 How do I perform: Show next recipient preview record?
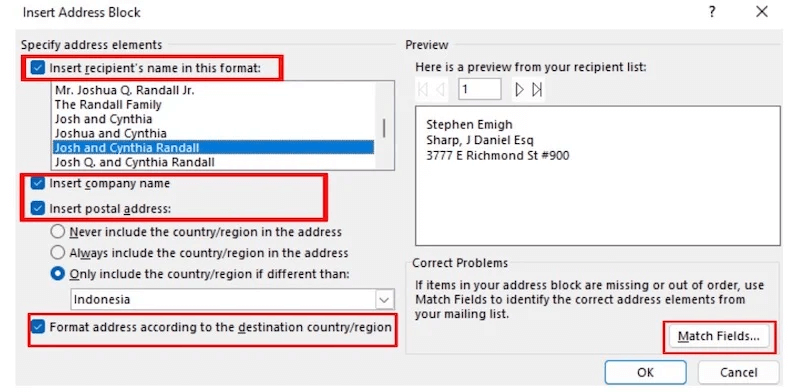pyautogui.click(x=519, y=90)
